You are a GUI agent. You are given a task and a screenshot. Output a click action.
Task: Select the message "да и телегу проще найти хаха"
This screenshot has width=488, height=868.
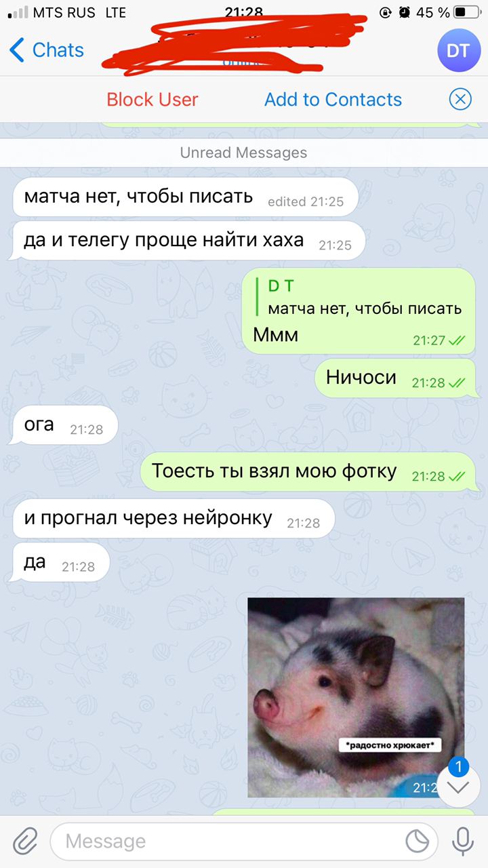[187, 240]
